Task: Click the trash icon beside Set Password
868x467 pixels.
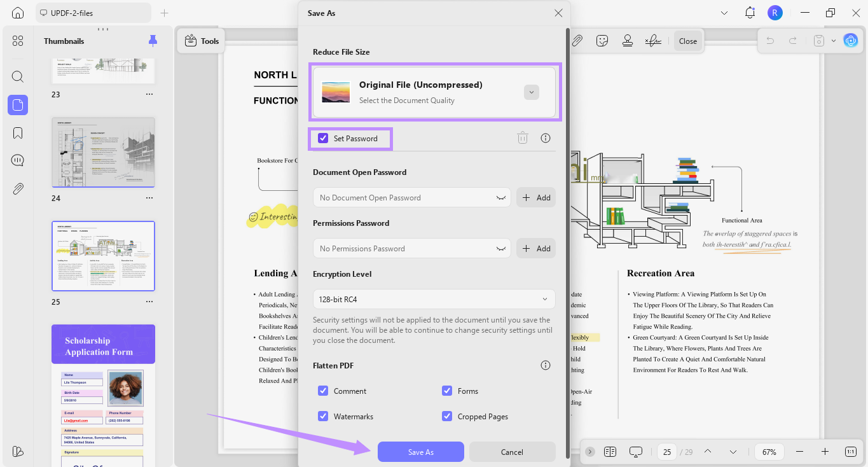Action: pyautogui.click(x=523, y=138)
